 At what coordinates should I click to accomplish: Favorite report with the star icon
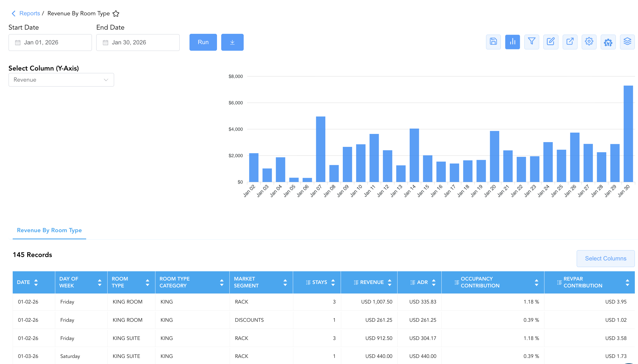tap(116, 13)
